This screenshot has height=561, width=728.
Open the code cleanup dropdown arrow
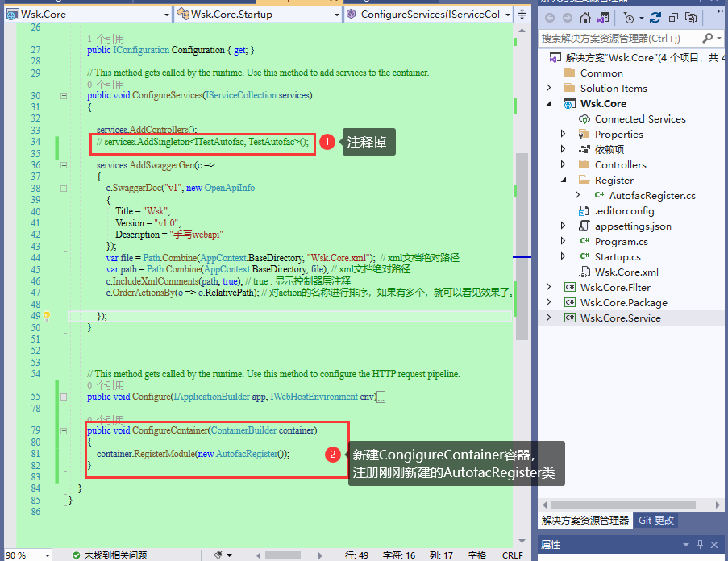tap(229, 555)
